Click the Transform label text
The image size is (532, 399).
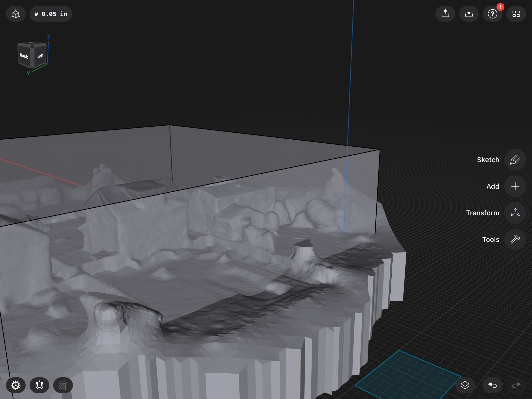(x=482, y=213)
